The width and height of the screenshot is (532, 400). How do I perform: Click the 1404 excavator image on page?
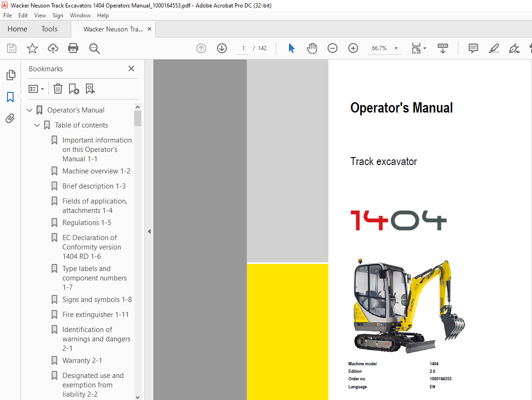coord(409,306)
